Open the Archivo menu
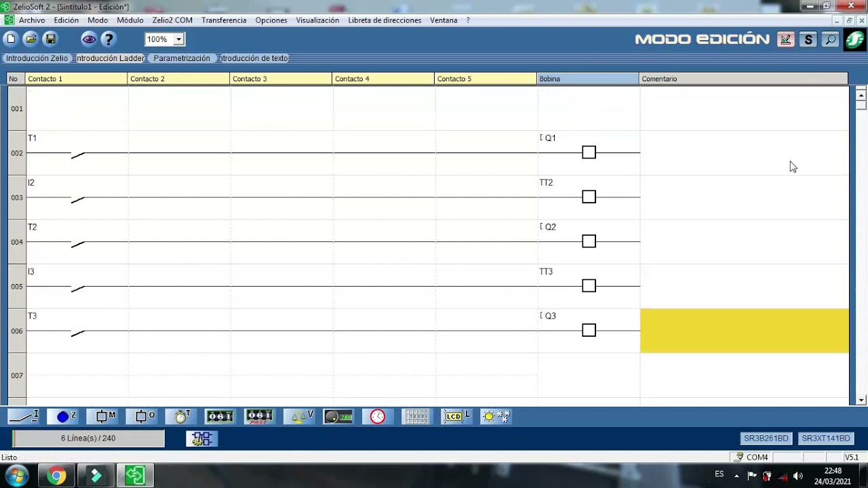Viewport: 868px width, 488px height. coord(32,20)
